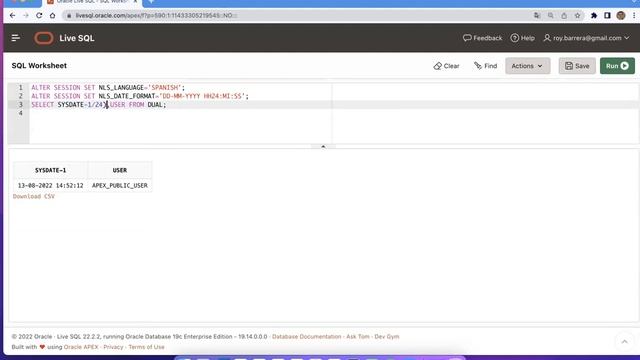Click the Live SQL title
This screenshot has height=360, width=640.
[77, 38]
